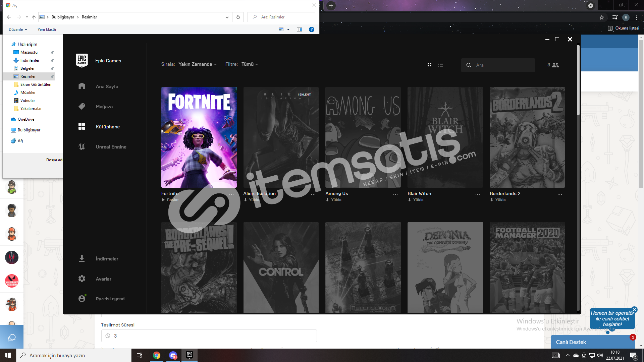Open Düzenle dropdown in file dialog
Image resolution: width=644 pixels, height=362 pixels.
coord(18,29)
